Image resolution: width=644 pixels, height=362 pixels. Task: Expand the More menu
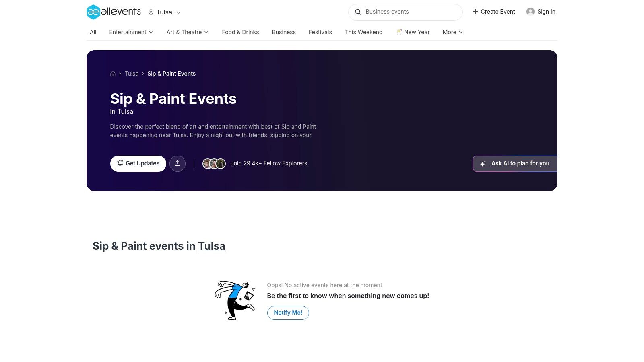[452, 32]
